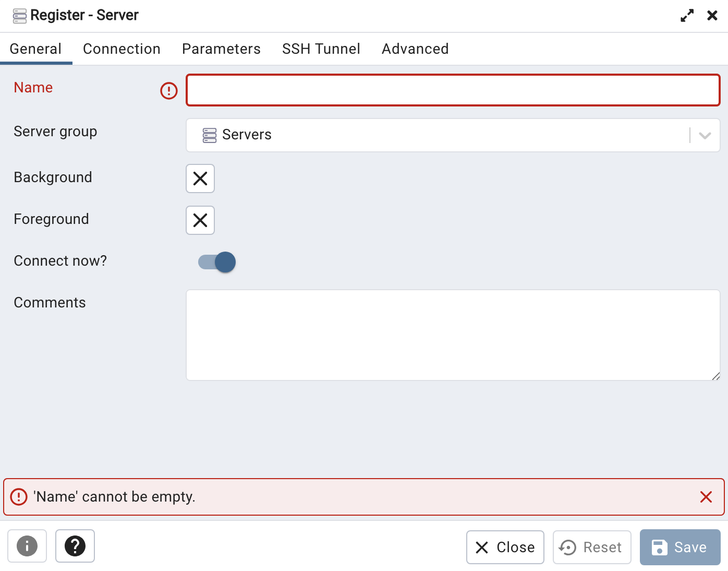Choose the Foreground color swatch
Image resolution: width=728 pixels, height=571 pixels.
(x=200, y=220)
